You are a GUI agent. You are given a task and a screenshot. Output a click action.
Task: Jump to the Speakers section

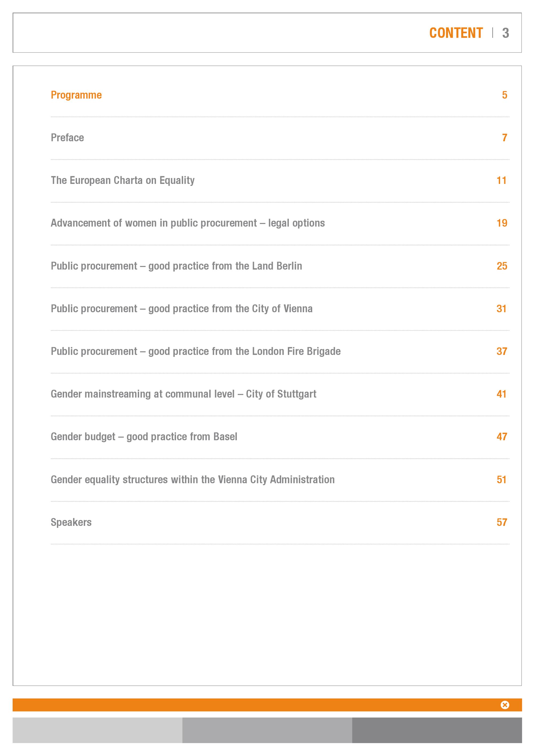click(x=71, y=522)
